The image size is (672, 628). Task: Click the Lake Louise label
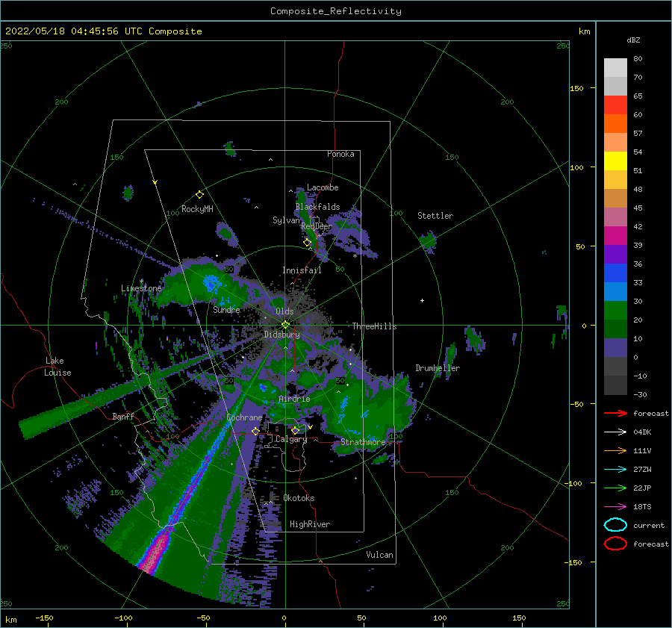(x=57, y=367)
